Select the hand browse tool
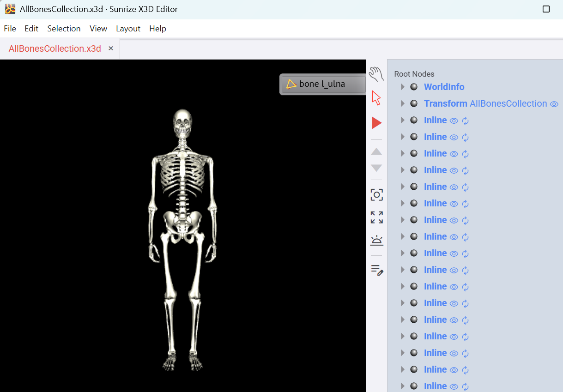Image resolution: width=563 pixels, height=392 pixels. point(376,74)
